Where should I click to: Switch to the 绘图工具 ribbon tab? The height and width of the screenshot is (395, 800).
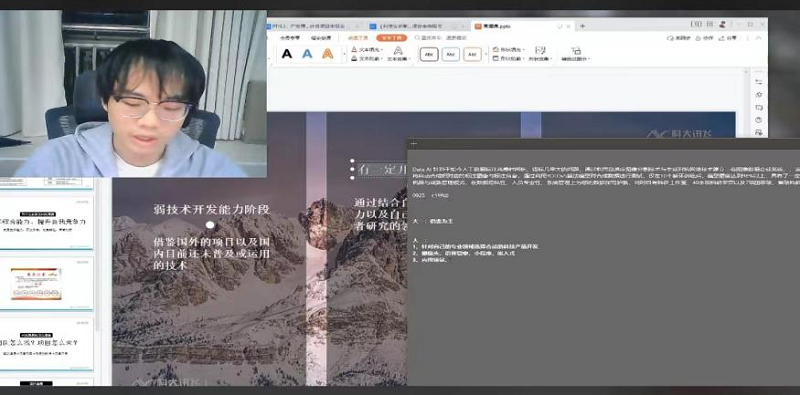coord(358,38)
